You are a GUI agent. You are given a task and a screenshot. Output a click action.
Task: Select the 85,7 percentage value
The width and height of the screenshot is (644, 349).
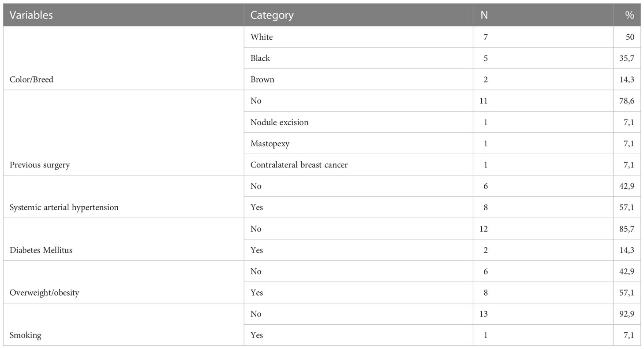[627, 229]
